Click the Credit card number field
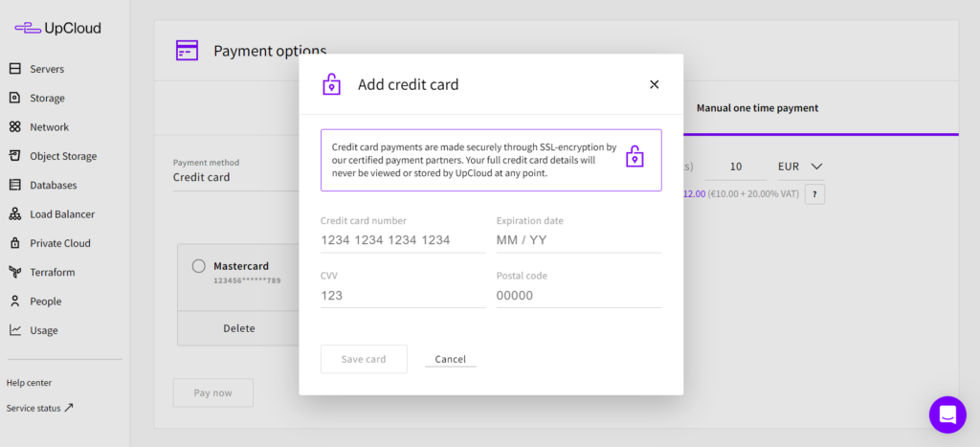 click(x=402, y=240)
